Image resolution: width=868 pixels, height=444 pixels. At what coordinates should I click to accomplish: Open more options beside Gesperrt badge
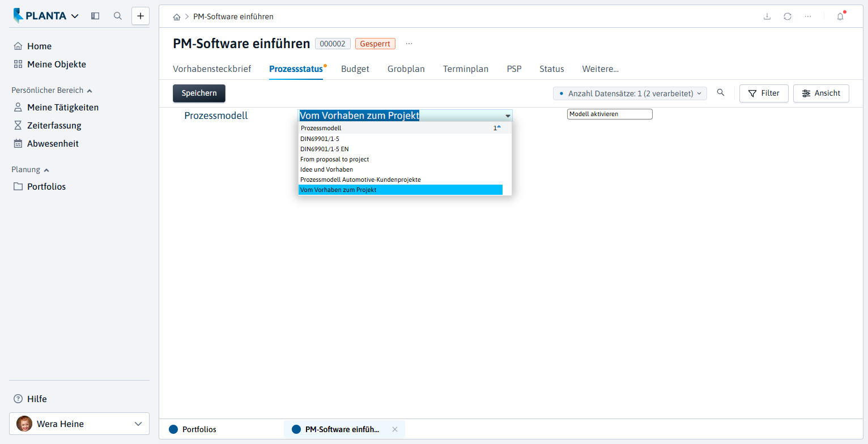coord(409,44)
